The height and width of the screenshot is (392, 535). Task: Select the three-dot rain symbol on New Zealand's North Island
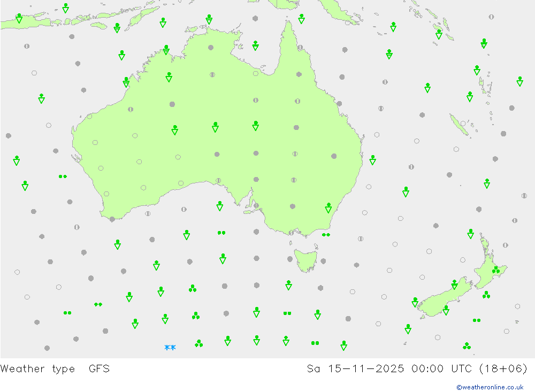496,270
